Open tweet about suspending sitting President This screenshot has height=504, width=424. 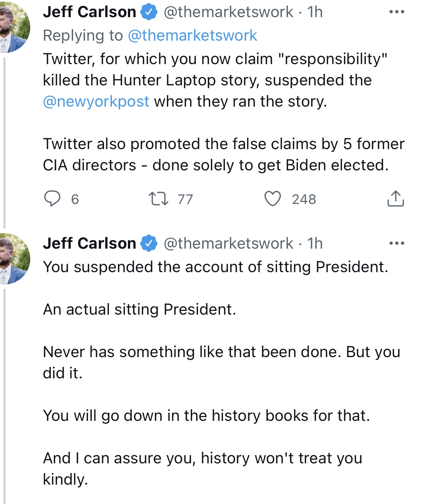[222, 373]
